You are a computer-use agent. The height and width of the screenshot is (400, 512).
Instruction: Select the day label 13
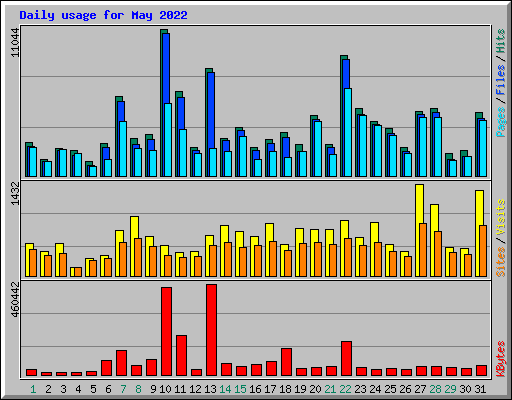210,389
